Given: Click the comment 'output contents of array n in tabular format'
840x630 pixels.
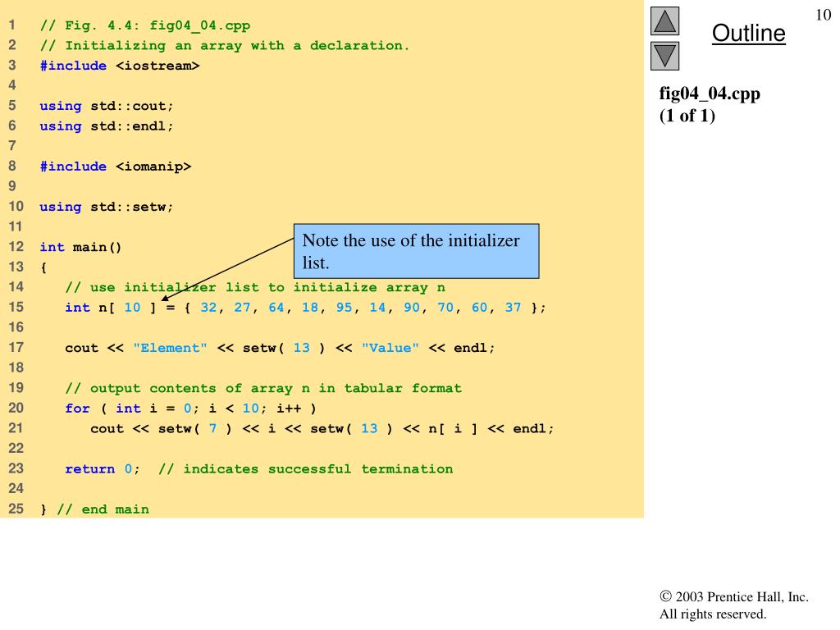Looking at the screenshot, I should tap(276, 388).
